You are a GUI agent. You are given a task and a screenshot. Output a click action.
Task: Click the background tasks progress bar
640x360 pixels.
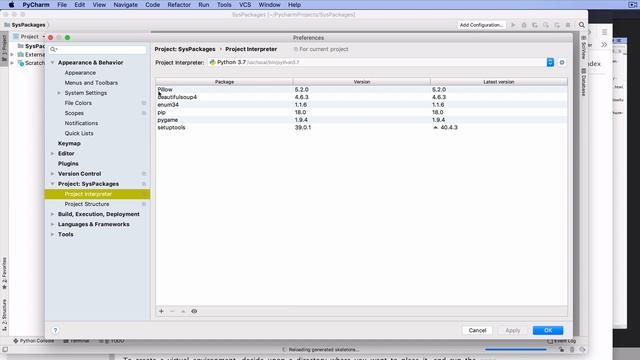click(x=516, y=350)
